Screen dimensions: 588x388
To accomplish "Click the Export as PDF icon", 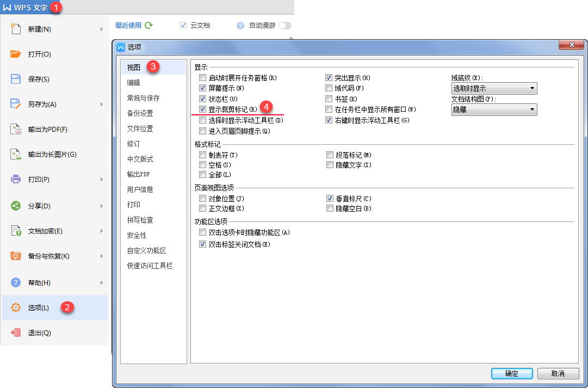I will (x=16, y=129).
